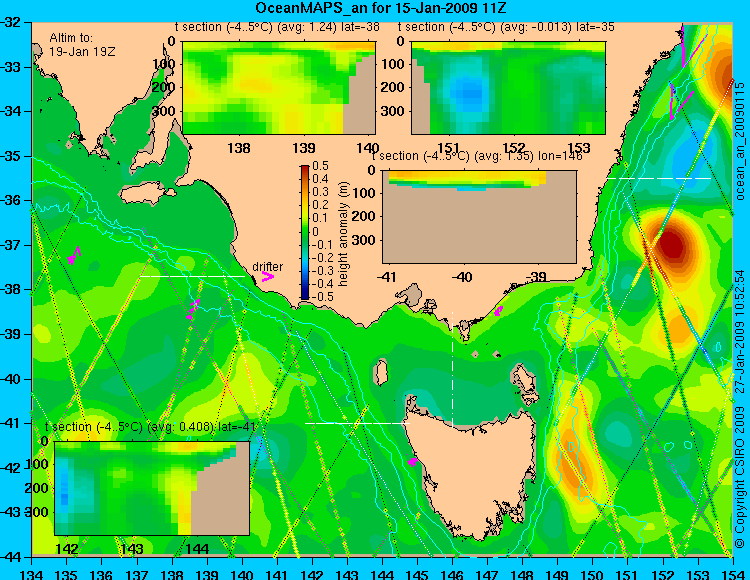The width and height of the screenshot is (750, 580).
Task: Click the '-44' latitude label on main axis
Action: [x=11, y=557]
